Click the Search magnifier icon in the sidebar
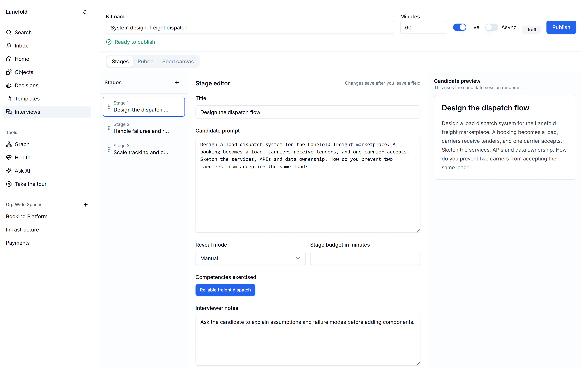 9,32
